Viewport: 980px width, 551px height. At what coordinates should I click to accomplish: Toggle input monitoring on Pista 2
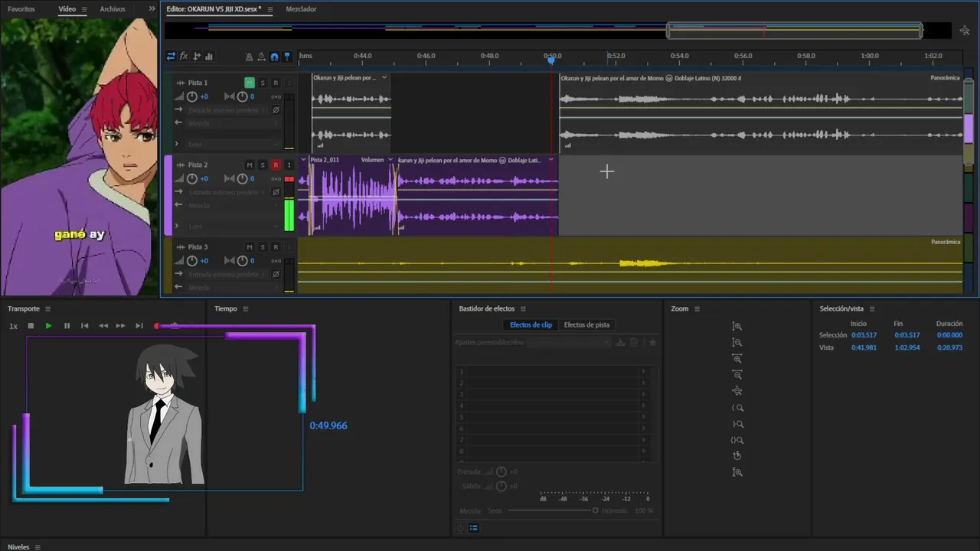289,165
